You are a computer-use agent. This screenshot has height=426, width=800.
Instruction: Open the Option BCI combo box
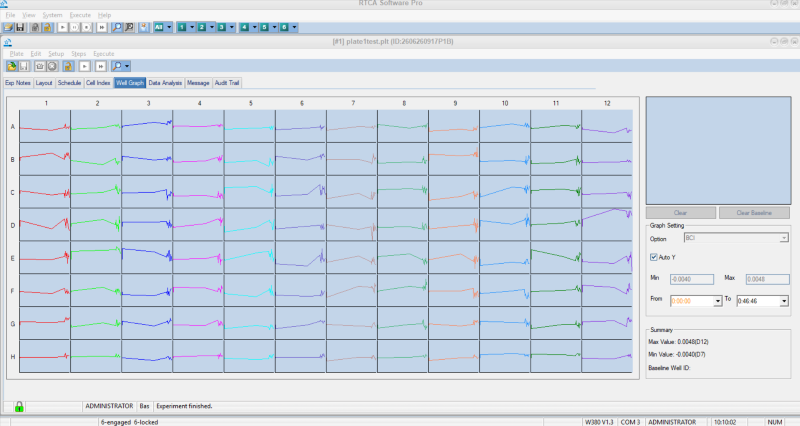[736, 238]
